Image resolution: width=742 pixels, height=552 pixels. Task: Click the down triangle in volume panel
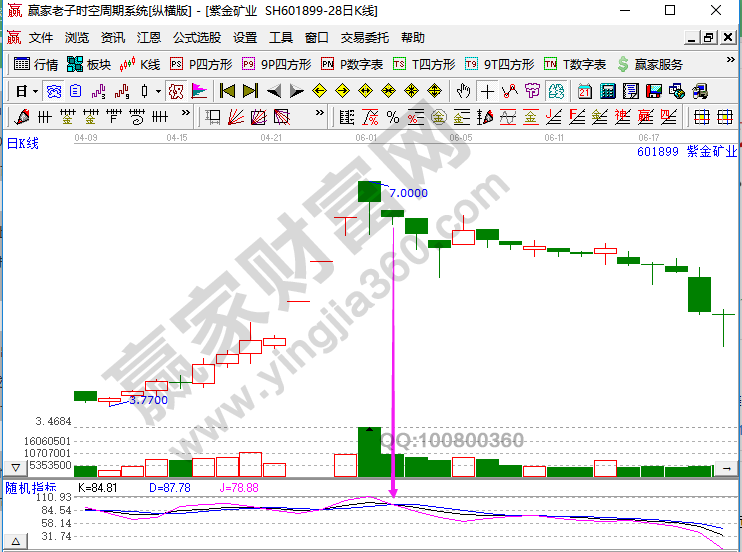(x=15, y=468)
